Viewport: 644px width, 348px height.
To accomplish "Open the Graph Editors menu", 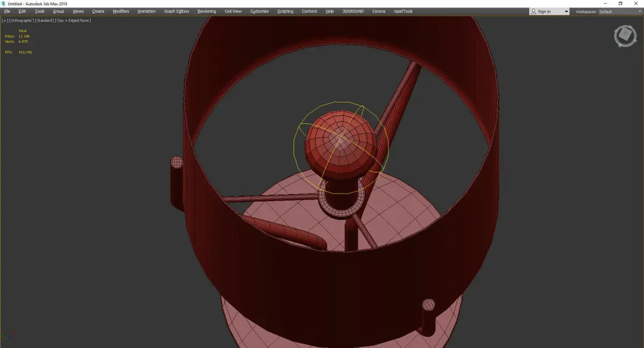I will [177, 11].
